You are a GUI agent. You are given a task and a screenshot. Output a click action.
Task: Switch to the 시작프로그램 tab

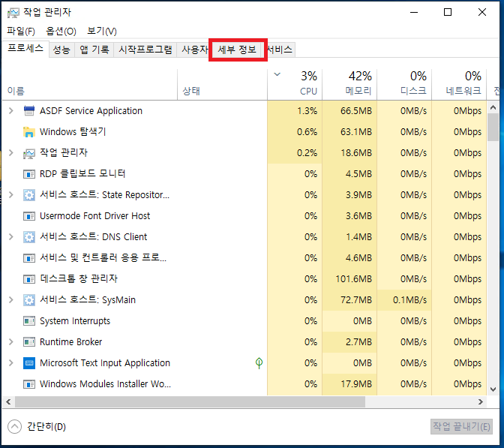pyautogui.click(x=145, y=50)
